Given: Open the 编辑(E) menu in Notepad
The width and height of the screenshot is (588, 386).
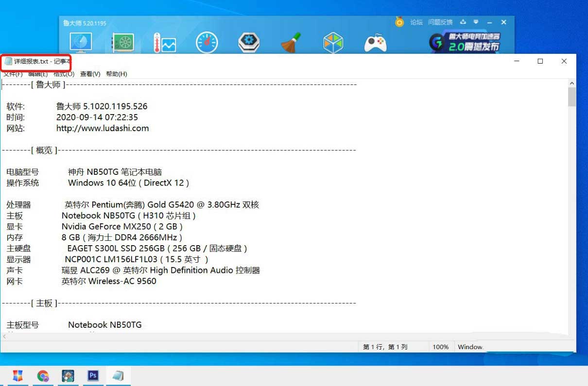Looking at the screenshot, I should [x=38, y=74].
